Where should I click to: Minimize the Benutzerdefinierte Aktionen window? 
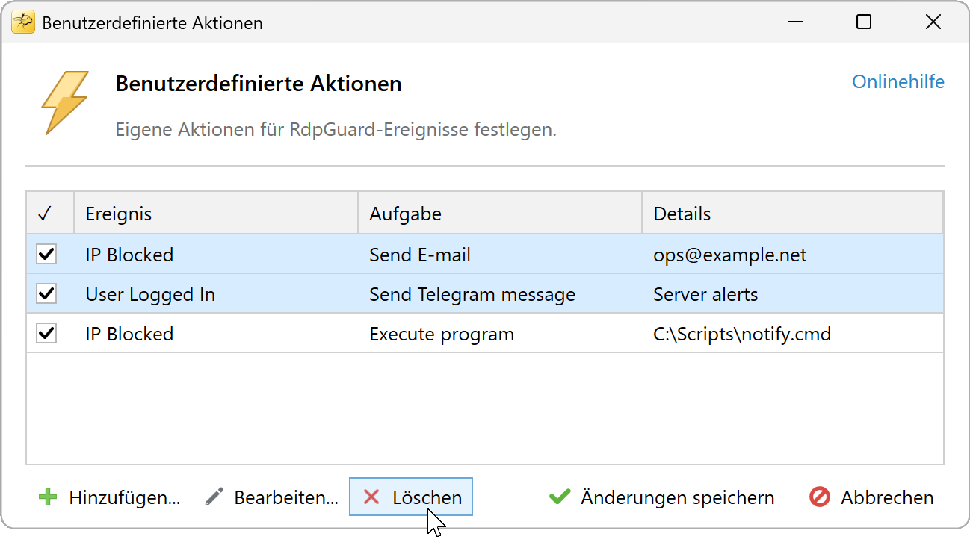795,22
